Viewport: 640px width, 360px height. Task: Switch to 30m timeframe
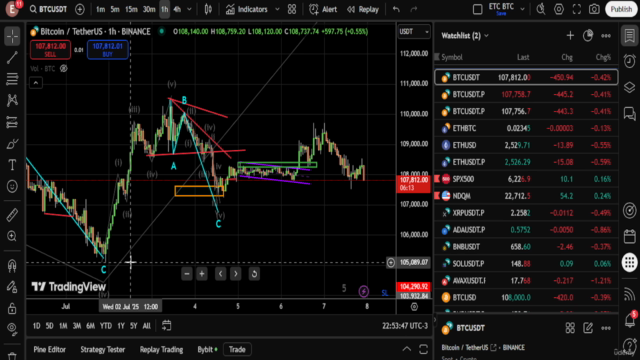point(149,9)
